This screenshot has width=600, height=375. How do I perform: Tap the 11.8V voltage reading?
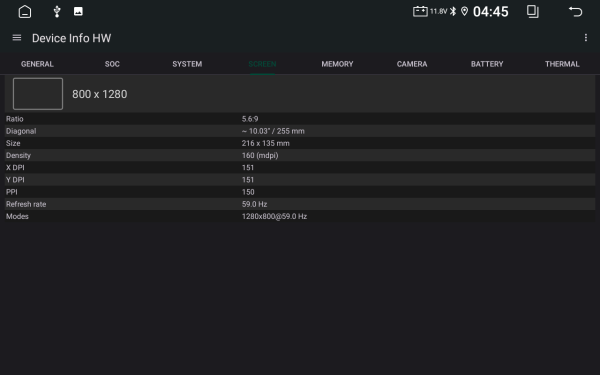pos(439,11)
